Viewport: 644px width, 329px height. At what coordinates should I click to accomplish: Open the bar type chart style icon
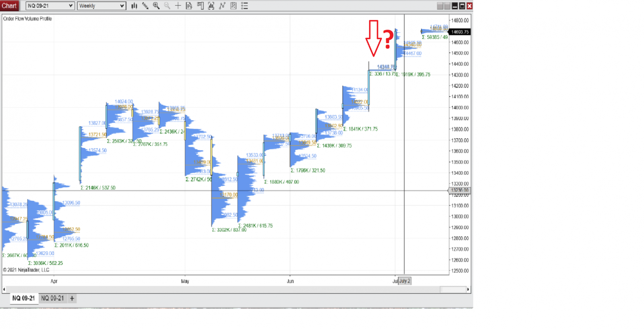(134, 6)
